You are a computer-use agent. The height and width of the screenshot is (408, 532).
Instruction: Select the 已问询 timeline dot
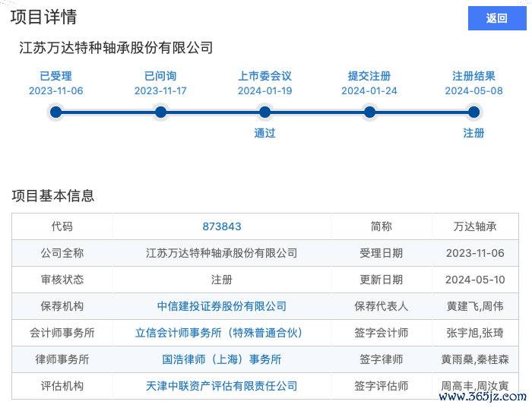[x=160, y=112]
